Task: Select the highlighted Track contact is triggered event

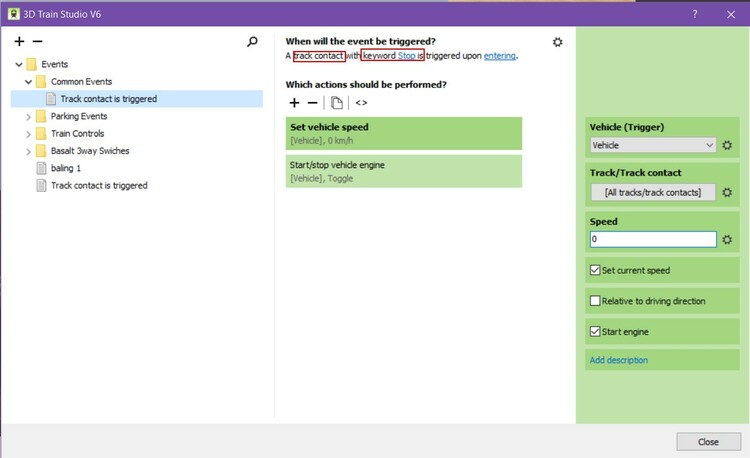Action: (137, 99)
